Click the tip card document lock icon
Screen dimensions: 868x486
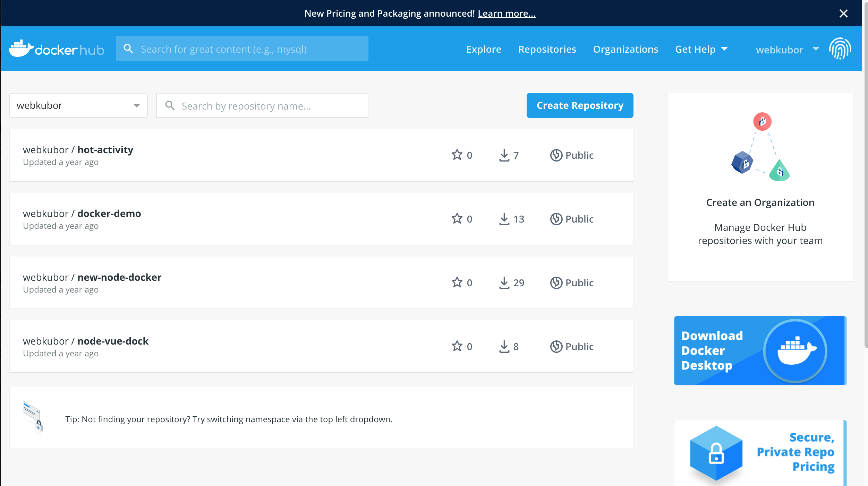coord(33,417)
